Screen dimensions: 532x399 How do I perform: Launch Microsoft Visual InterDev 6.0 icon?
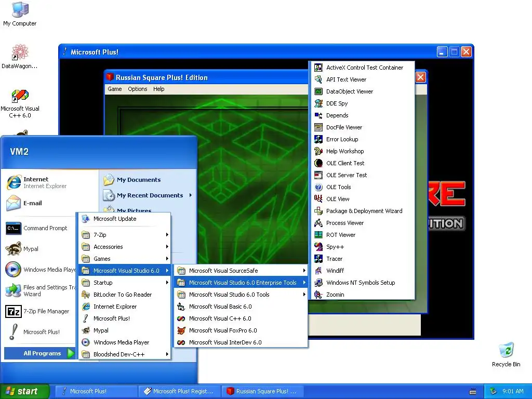(181, 342)
